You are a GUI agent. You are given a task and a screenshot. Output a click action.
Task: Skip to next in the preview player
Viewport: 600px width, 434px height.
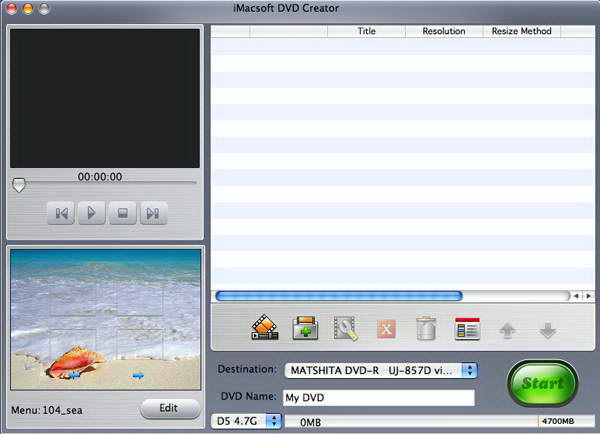click(x=153, y=213)
